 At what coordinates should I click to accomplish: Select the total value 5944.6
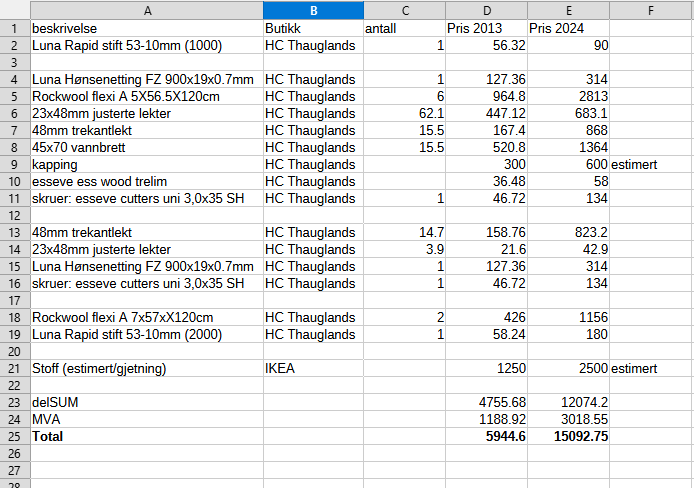(x=486, y=436)
